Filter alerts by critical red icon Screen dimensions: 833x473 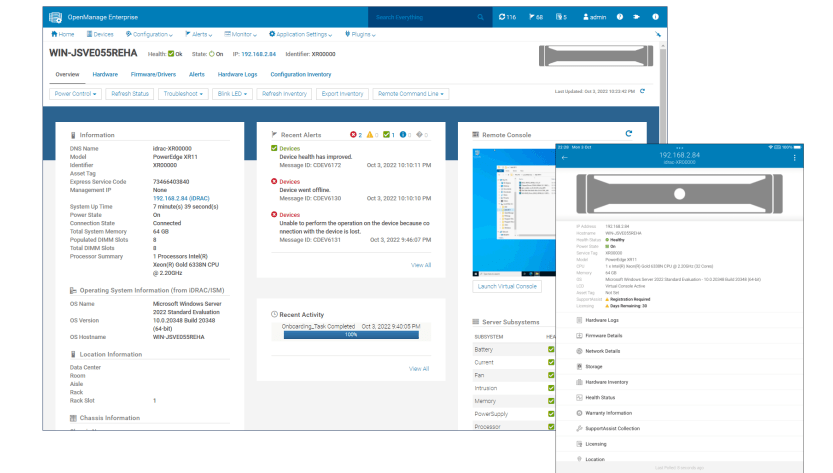(355, 135)
